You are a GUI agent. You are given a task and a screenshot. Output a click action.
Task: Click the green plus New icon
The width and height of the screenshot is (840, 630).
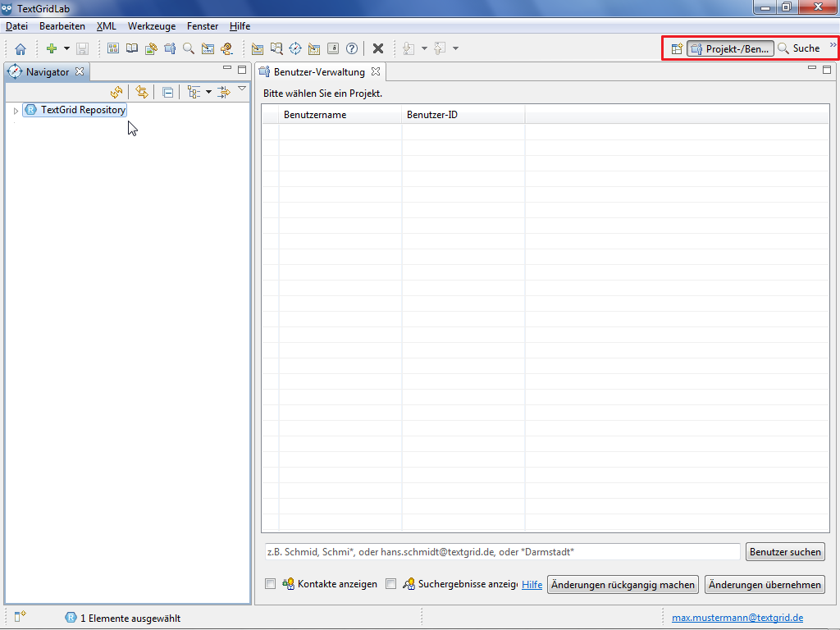pyautogui.click(x=52, y=48)
